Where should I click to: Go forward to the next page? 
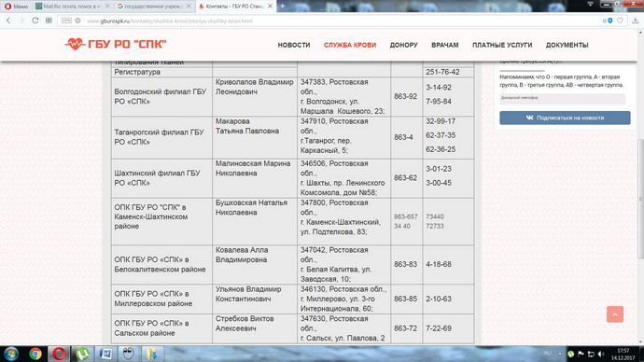point(21,21)
